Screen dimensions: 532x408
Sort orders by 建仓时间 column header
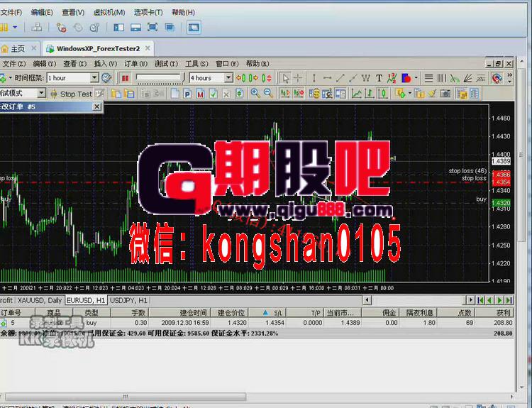179,313
